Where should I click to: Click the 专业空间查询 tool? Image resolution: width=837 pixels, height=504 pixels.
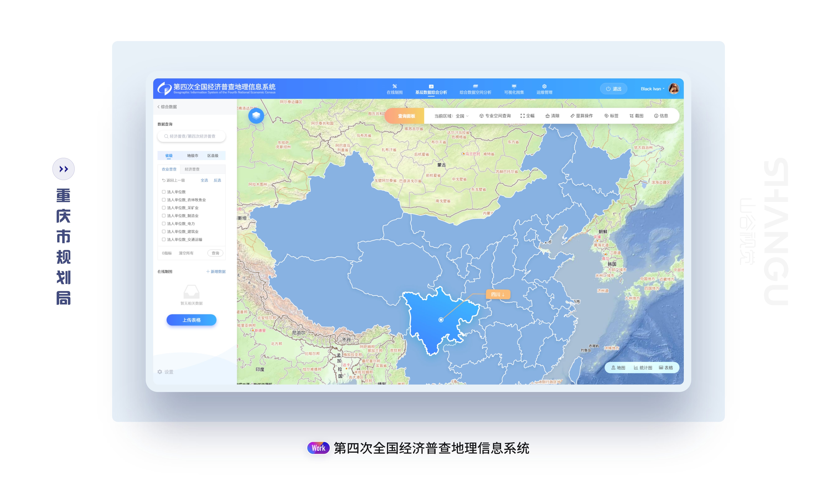point(495,116)
